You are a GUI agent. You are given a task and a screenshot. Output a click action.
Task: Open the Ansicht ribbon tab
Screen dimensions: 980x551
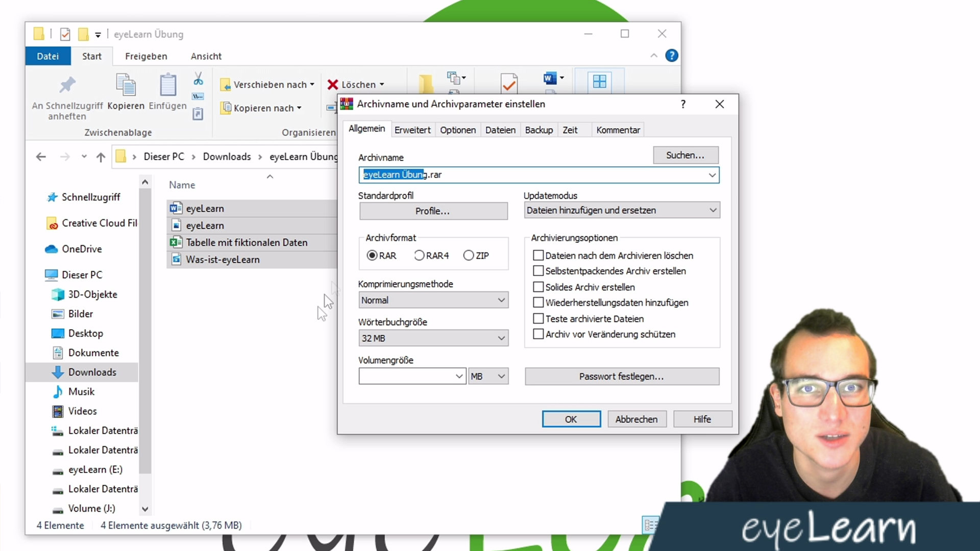pyautogui.click(x=206, y=56)
